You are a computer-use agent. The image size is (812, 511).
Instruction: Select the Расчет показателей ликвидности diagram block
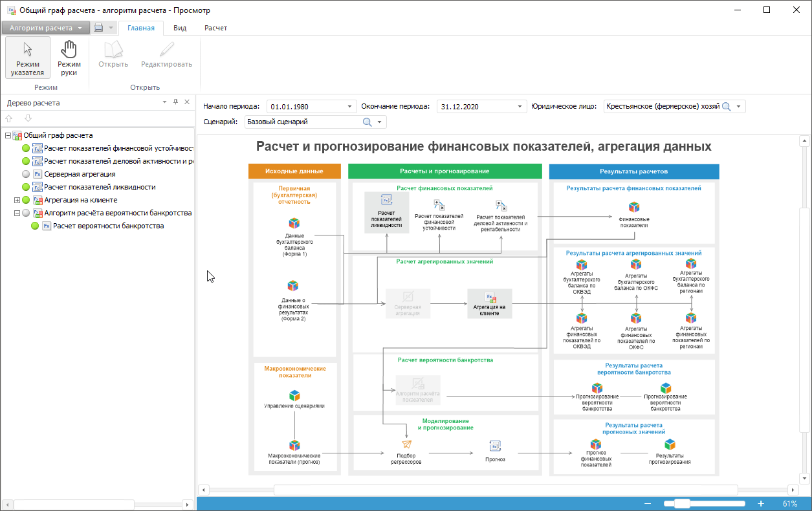(386, 212)
